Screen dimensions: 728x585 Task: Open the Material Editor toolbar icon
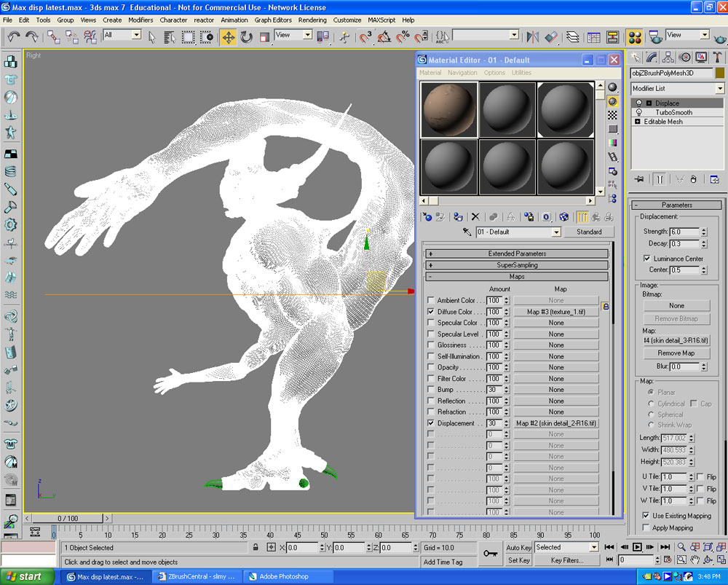(634, 37)
